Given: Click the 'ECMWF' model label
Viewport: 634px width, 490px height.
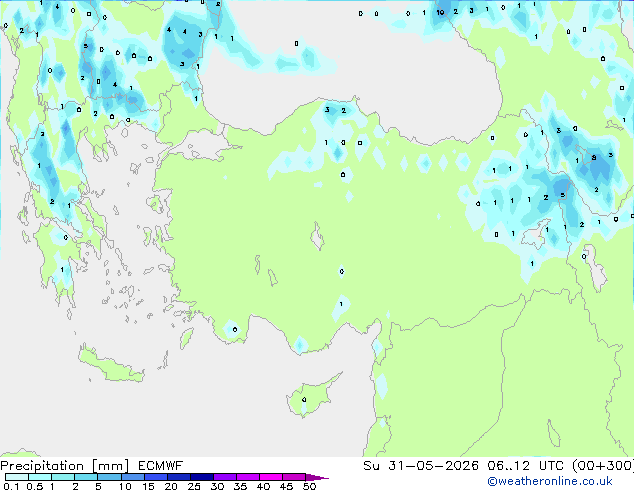Looking at the screenshot, I should 160,466.
